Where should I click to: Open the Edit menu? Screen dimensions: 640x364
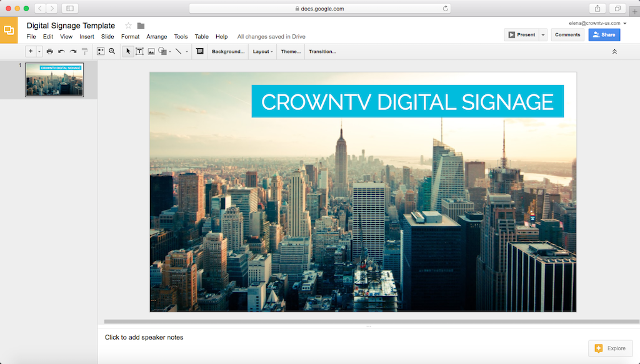click(47, 37)
